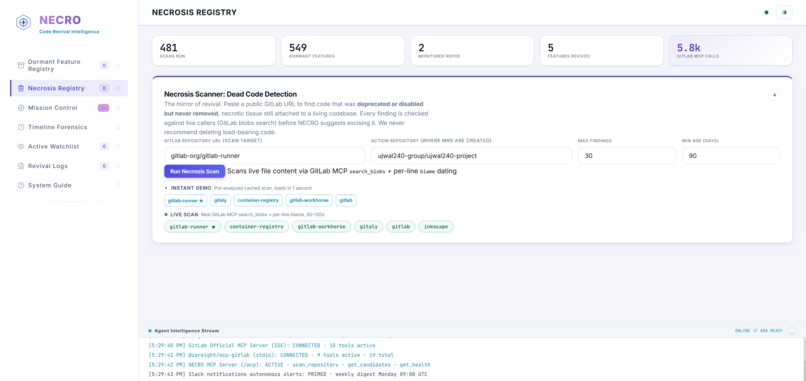Screen dimensions: 806x381
Task: Click the 'Slack notifications' log line
Action: coord(287,374)
